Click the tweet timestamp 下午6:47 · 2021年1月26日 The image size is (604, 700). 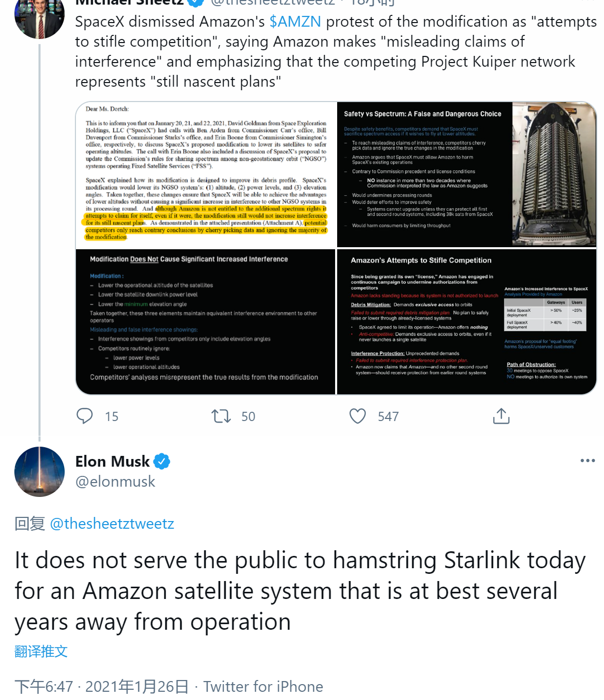102,686
